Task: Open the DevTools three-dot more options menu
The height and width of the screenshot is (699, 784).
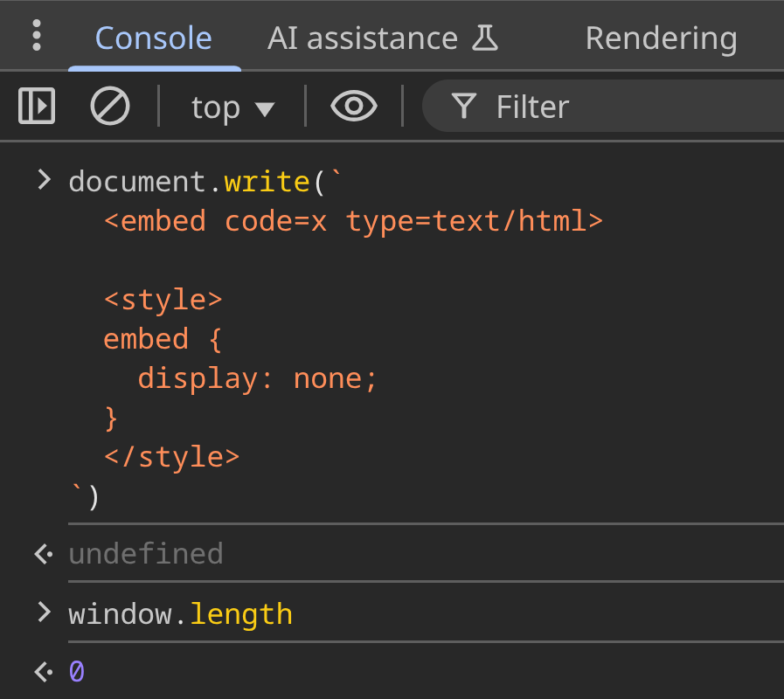Action: click(x=36, y=36)
